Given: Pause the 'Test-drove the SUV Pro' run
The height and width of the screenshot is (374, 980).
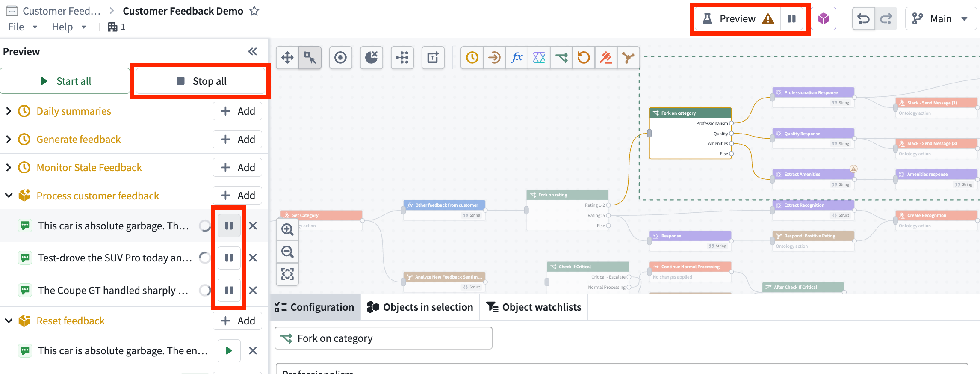Looking at the screenshot, I should [229, 258].
